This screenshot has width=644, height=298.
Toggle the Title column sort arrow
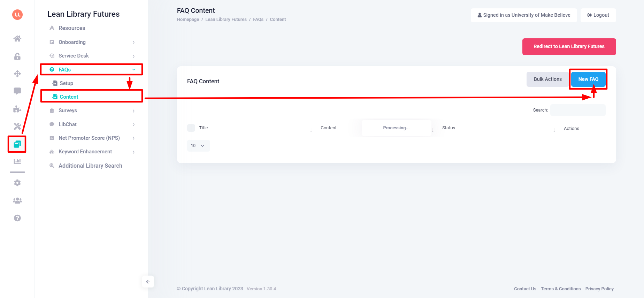click(311, 129)
